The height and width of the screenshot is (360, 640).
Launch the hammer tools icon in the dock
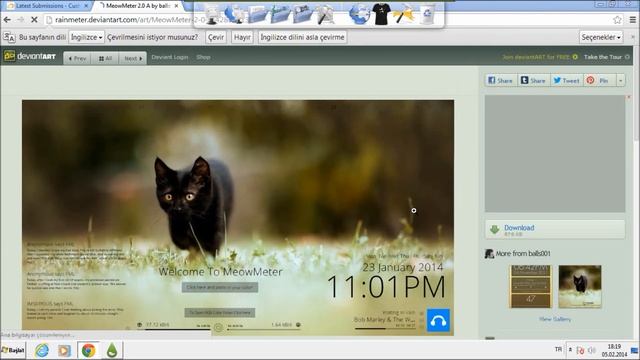(325, 15)
